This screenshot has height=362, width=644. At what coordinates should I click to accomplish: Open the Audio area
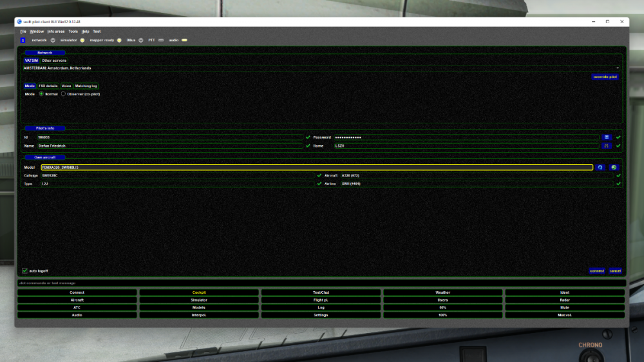77,315
